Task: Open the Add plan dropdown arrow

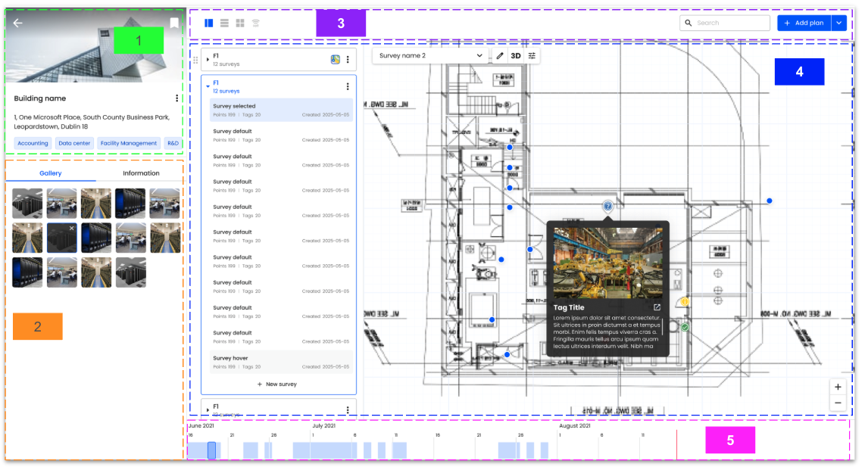Action: (x=839, y=23)
